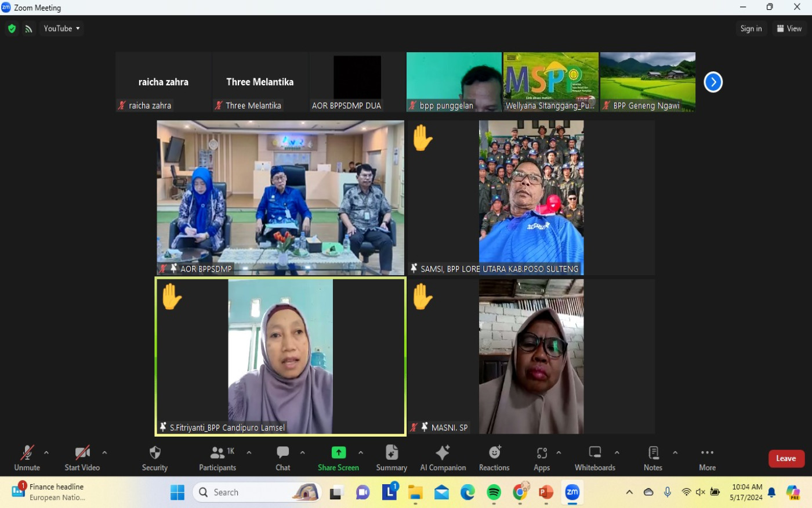The width and height of the screenshot is (812, 508).
Task: Click the Sign in button
Action: pos(751,28)
